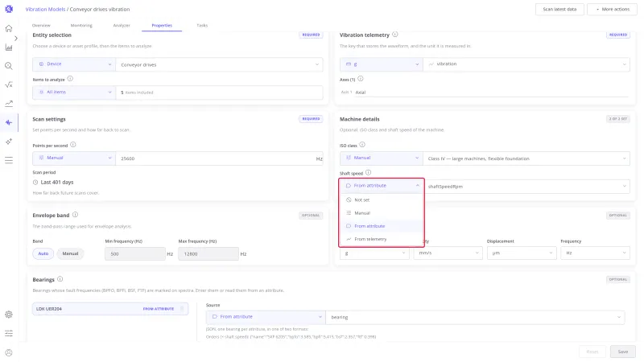The height and width of the screenshot is (362, 644).
Task: Select the vibration waveform sidebar icon
Action: 9,123
